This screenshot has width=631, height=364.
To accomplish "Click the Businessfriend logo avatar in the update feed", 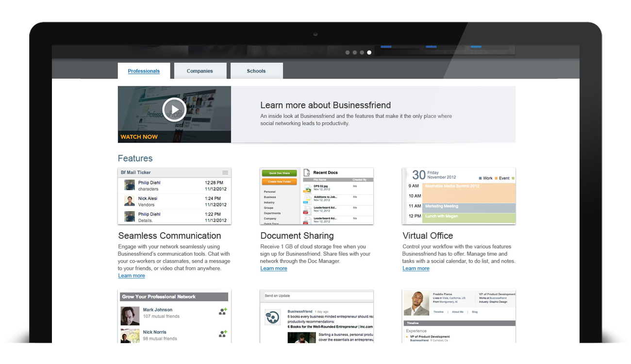I will tap(272, 317).
